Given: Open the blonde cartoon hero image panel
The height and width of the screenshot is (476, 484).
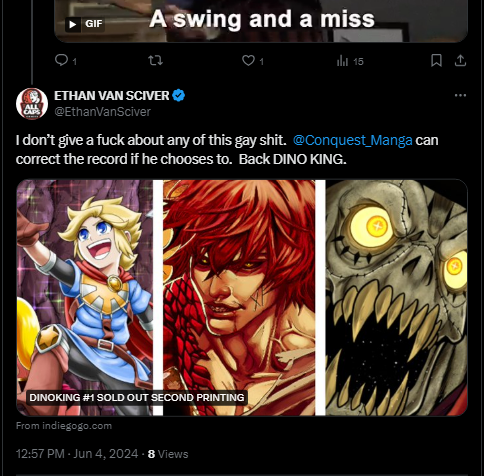Looking at the screenshot, I should (x=85, y=297).
